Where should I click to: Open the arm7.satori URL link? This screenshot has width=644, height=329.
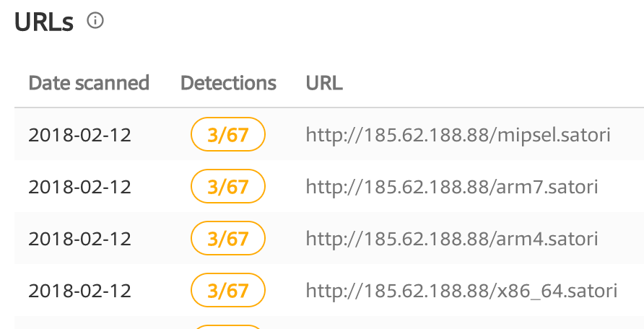tap(452, 187)
